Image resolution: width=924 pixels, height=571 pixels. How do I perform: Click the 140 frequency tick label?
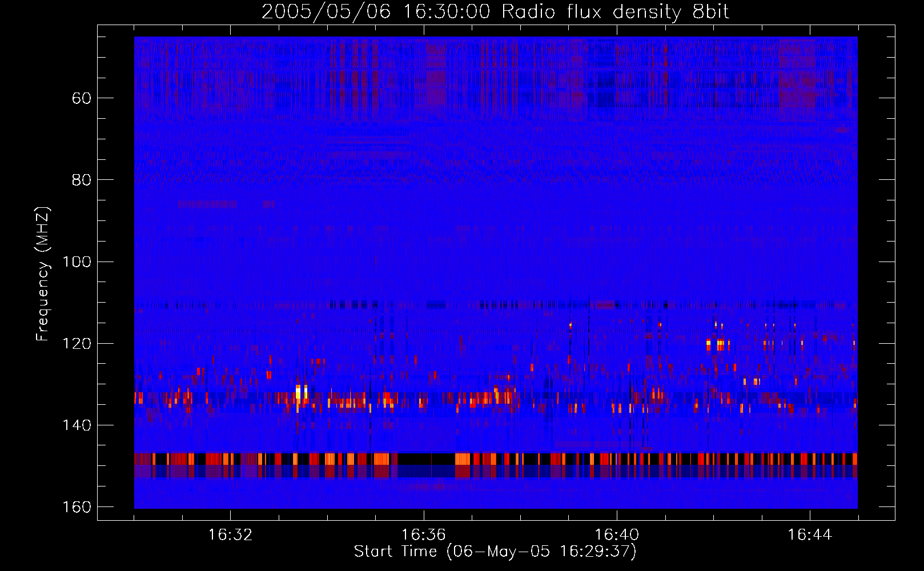(77, 425)
